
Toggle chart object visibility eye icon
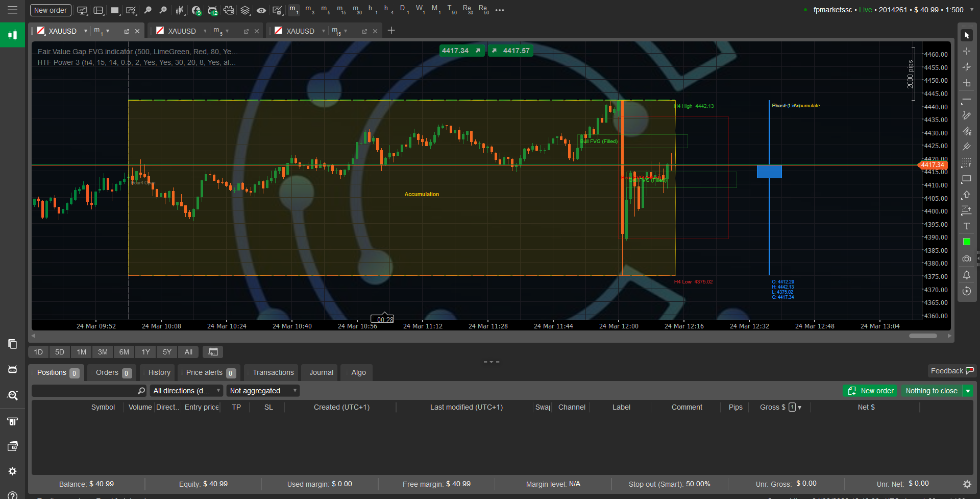click(261, 10)
